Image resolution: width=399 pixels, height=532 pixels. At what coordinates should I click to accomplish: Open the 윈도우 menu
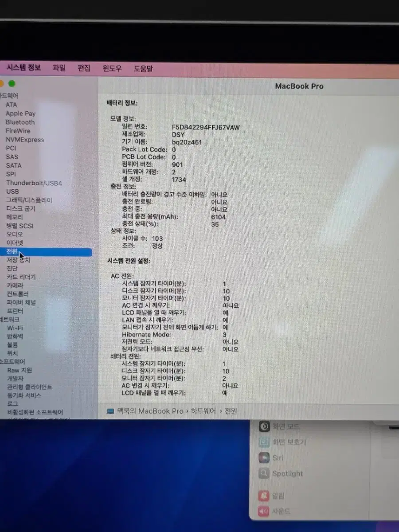[112, 68]
